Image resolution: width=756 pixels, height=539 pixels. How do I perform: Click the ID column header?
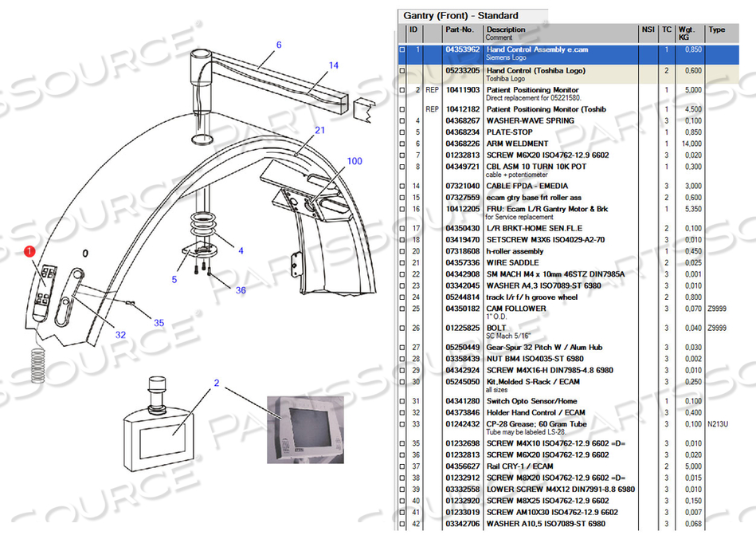pyautogui.click(x=413, y=30)
